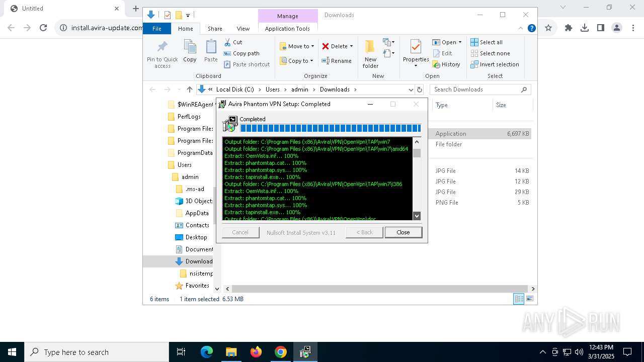The width and height of the screenshot is (644, 362).
Task: Open the Easy access dropdown icon
Action: 388,53
